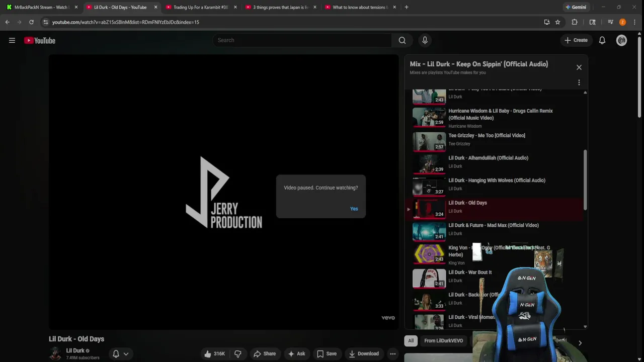This screenshot has width=644, height=362.
Task: Select the All filter chip
Action: [x=411, y=340]
